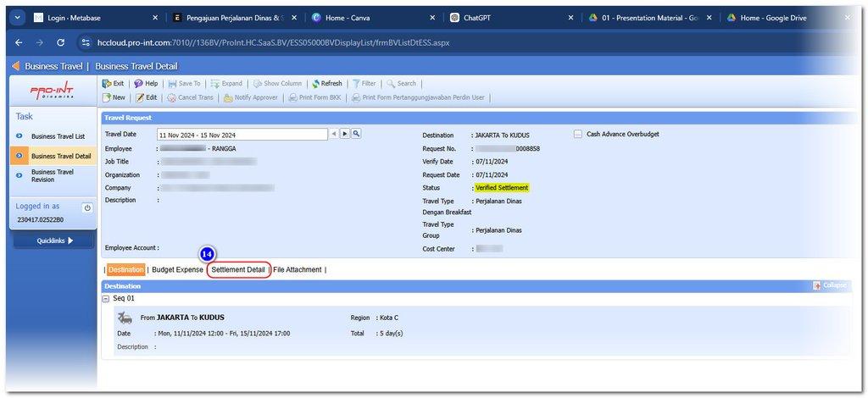Click the site information icon in address bar
Viewport: 868px width, 398px height.
[x=86, y=42]
